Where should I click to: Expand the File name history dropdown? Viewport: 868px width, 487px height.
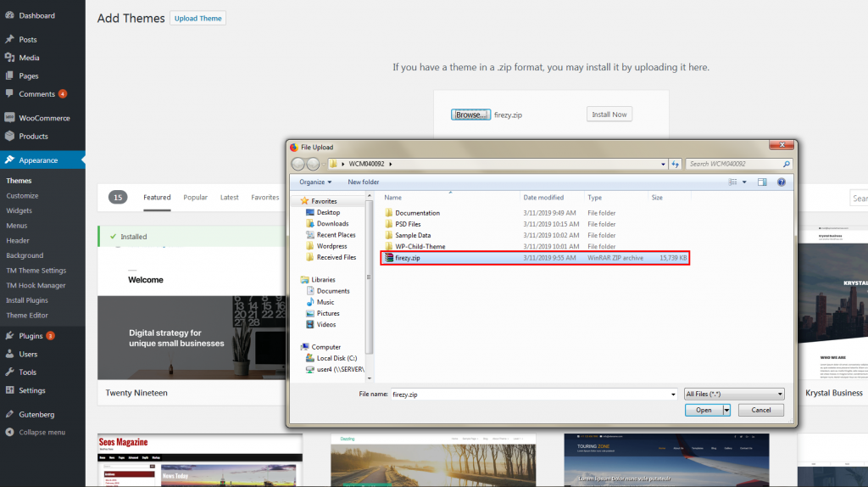(x=673, y=395)
